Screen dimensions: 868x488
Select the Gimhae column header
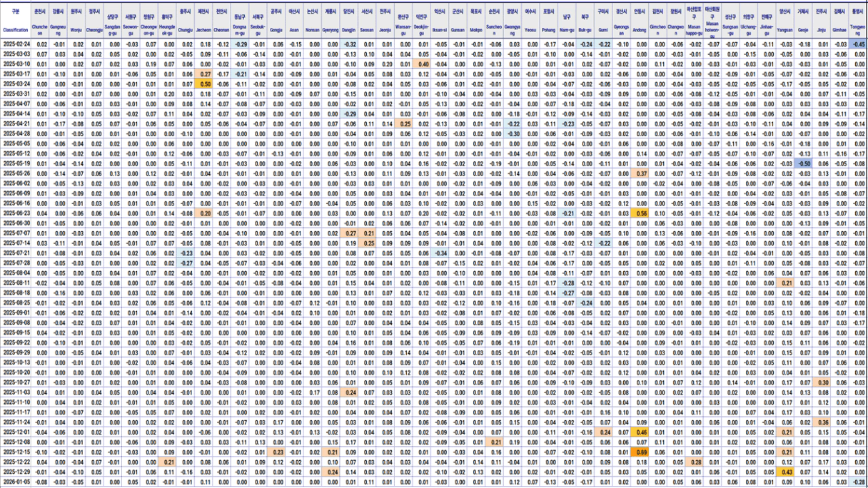[841, 21]
